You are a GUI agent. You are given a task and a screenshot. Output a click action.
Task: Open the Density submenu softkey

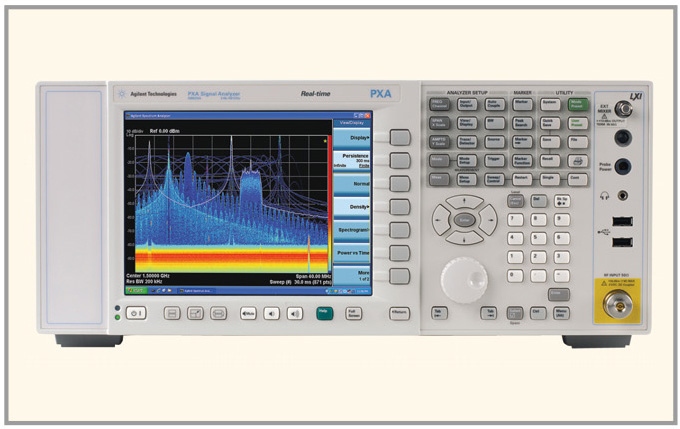[352, 207]
